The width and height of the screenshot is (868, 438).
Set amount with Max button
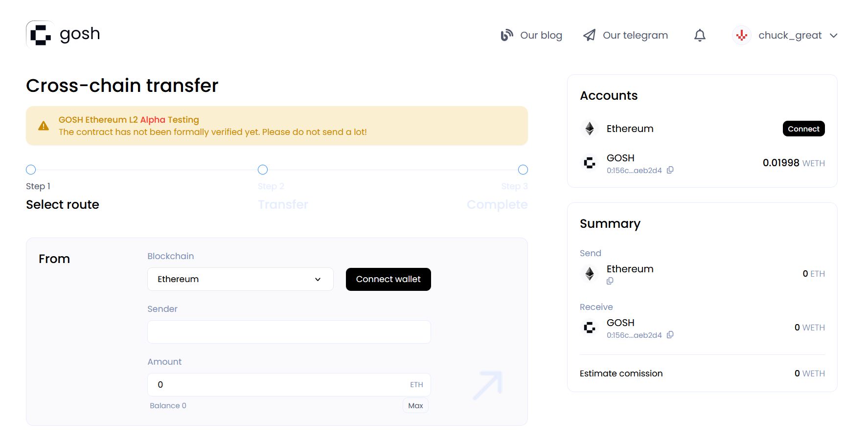[x=415, y=406]
